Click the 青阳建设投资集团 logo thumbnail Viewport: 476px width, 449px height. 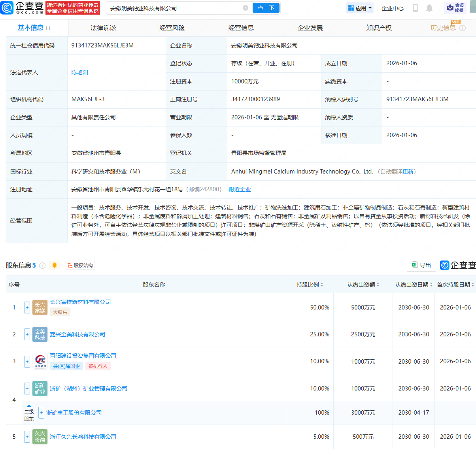pos(40,361)
